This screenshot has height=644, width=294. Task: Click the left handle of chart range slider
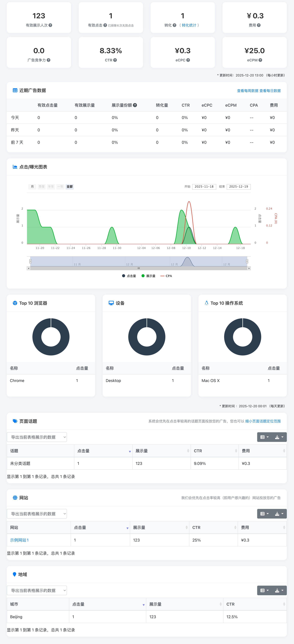pyautogui.click(x=30, y=261)
